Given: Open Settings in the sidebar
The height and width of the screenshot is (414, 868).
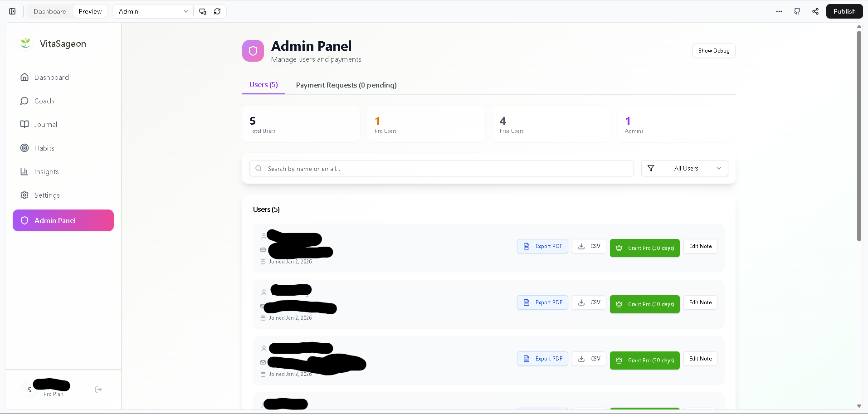Looking at the screenshot, I should 47,195.
